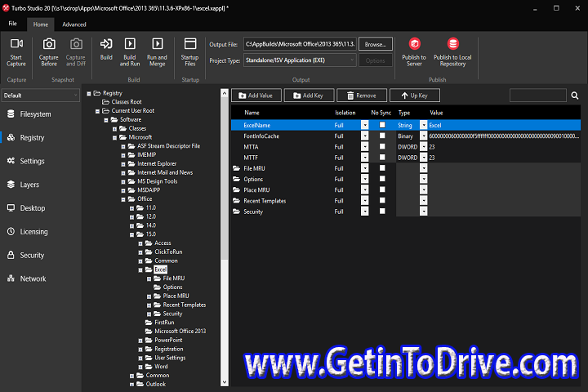Click the search magnifier icon

point(574,96)
